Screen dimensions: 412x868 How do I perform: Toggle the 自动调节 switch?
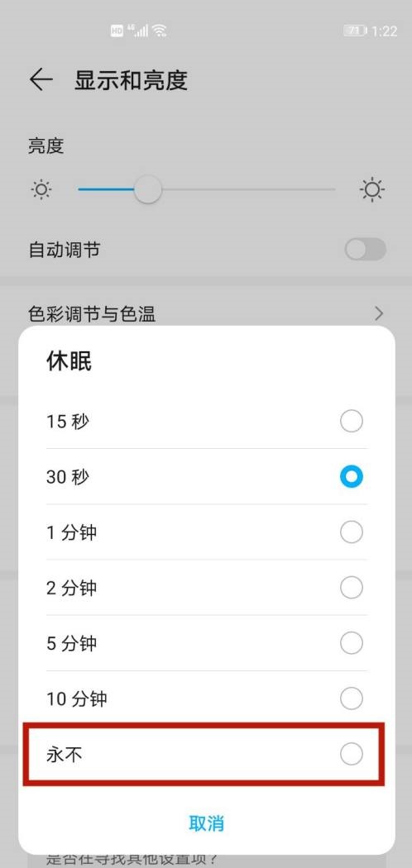click(x=365, y=250)
